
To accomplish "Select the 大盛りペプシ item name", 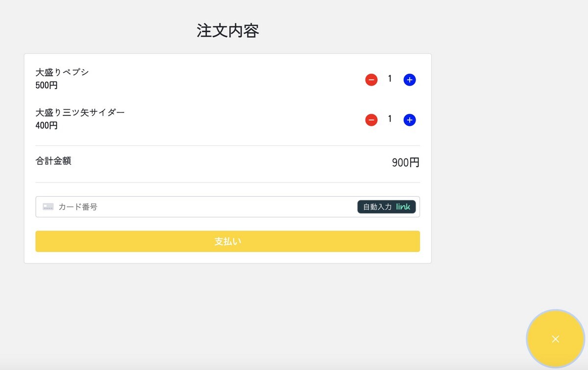I will (x=62, y=71).
